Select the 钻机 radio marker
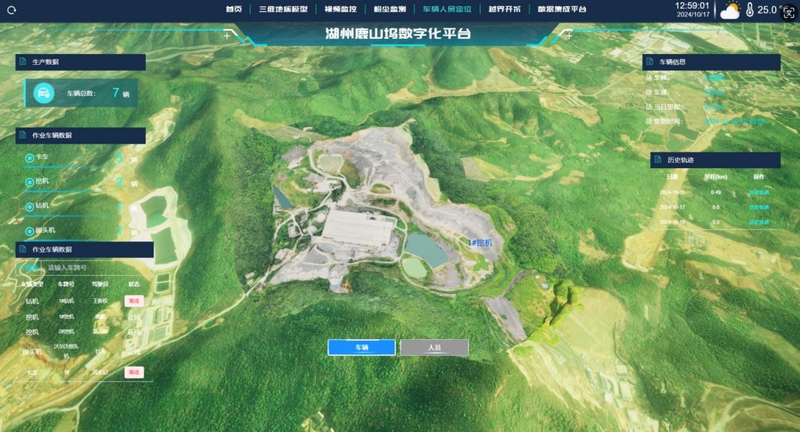This screenshot has width=800, height=432. point(30,207)
